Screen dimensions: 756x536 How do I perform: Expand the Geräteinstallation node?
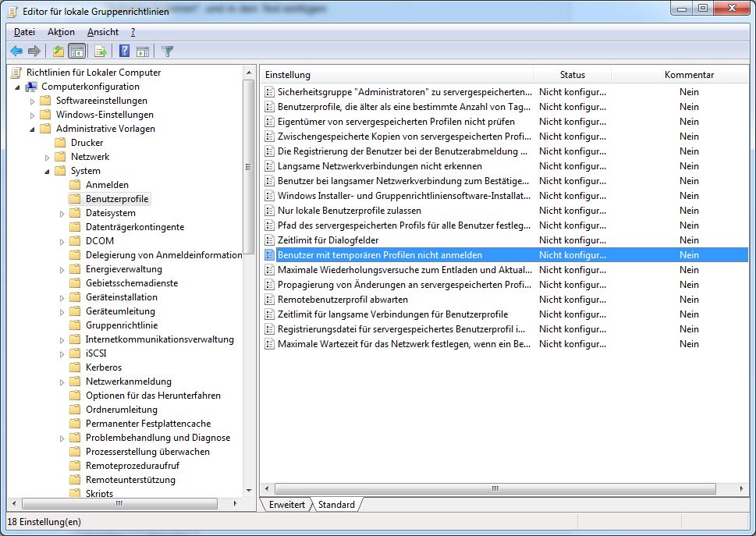(62, 298)
